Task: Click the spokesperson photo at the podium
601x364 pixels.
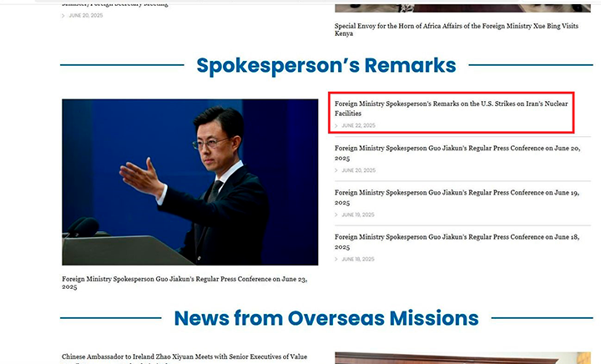Action: 190,182
